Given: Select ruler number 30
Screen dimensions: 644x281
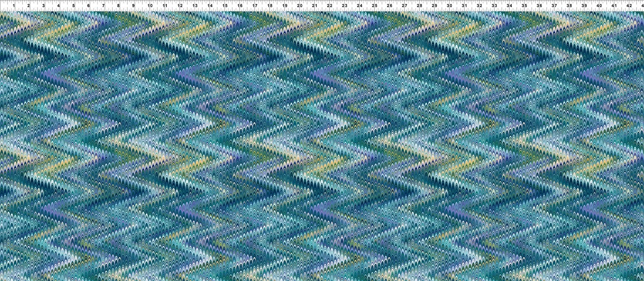Looking at the screenshot, I should click(449, 6).
